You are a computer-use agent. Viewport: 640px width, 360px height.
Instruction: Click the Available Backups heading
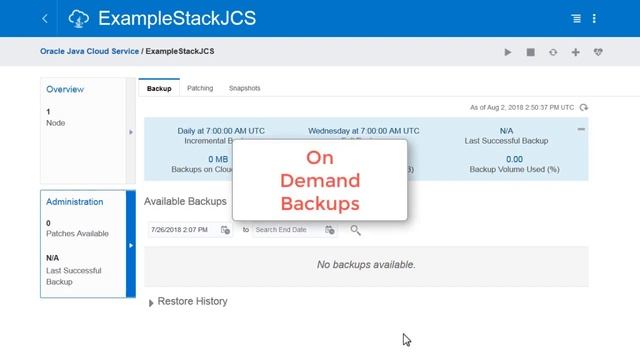(185, 201)
